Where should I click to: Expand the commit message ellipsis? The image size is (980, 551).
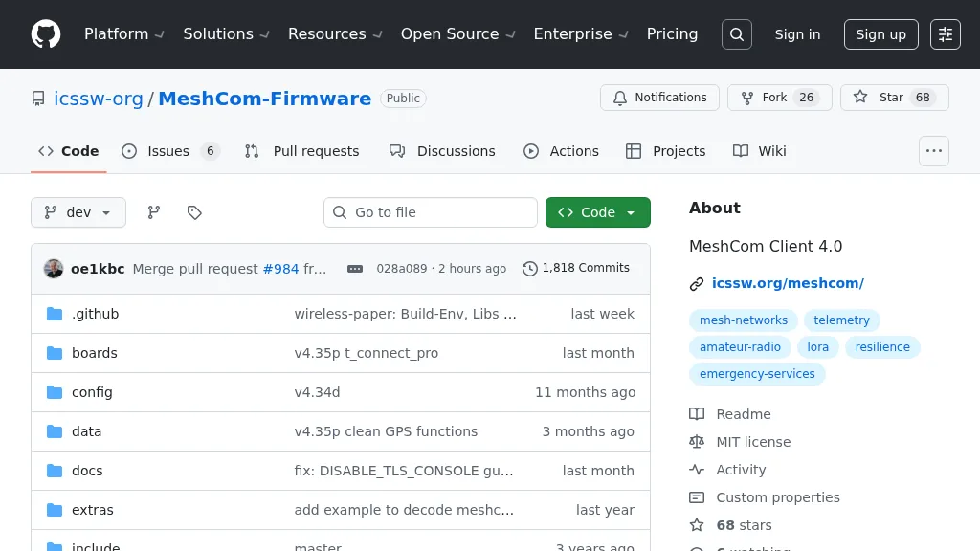355,269
